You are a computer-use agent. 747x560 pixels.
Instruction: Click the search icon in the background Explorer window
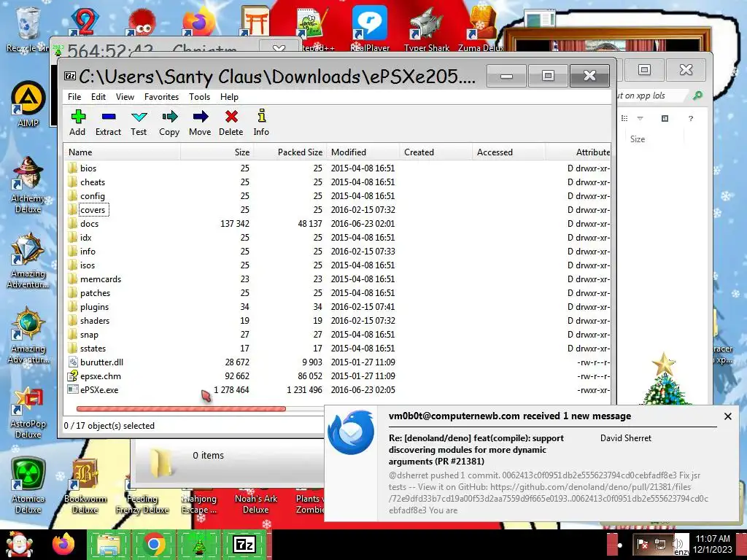(697, 96)
